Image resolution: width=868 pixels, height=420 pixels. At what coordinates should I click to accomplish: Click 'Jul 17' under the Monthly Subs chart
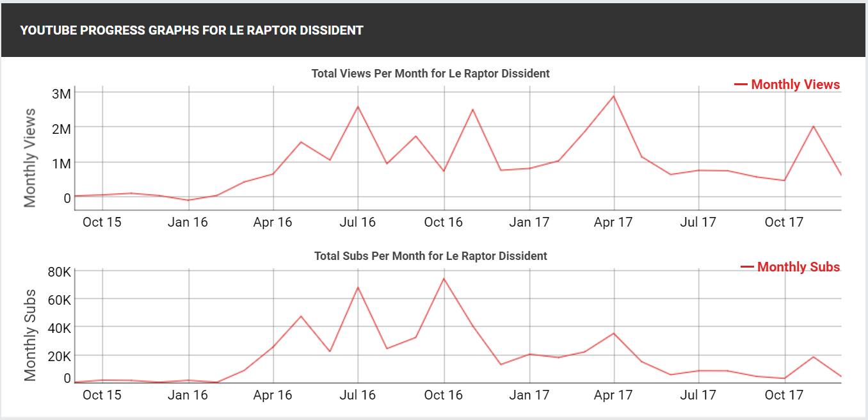(698, 395)
